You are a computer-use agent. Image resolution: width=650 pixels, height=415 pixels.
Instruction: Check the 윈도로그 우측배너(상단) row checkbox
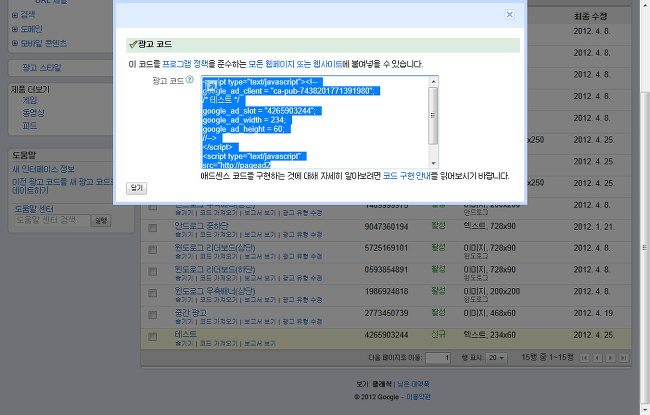pos(153,293)
